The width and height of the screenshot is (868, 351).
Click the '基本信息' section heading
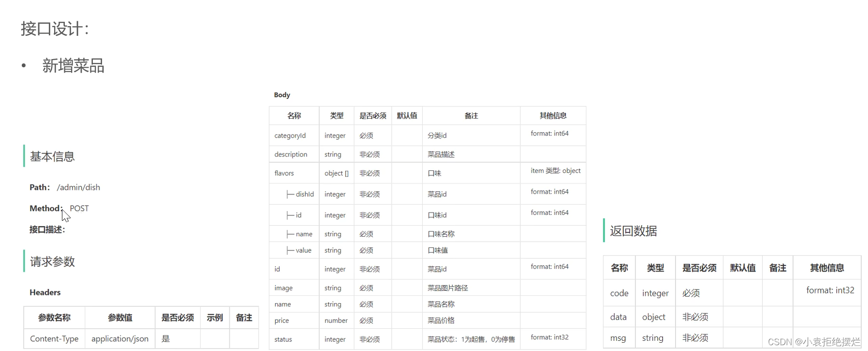coord(52,156)
